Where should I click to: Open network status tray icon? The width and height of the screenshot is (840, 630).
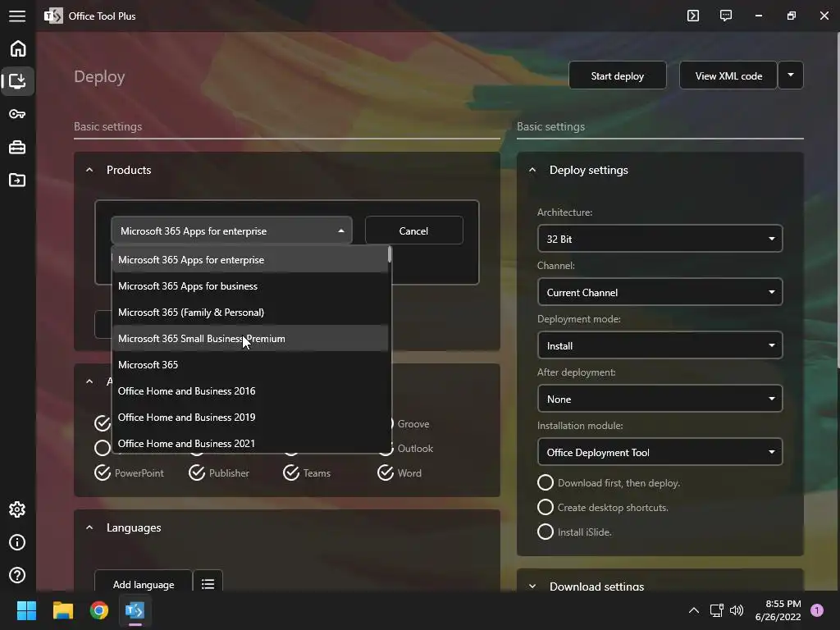tap(716, 610)
